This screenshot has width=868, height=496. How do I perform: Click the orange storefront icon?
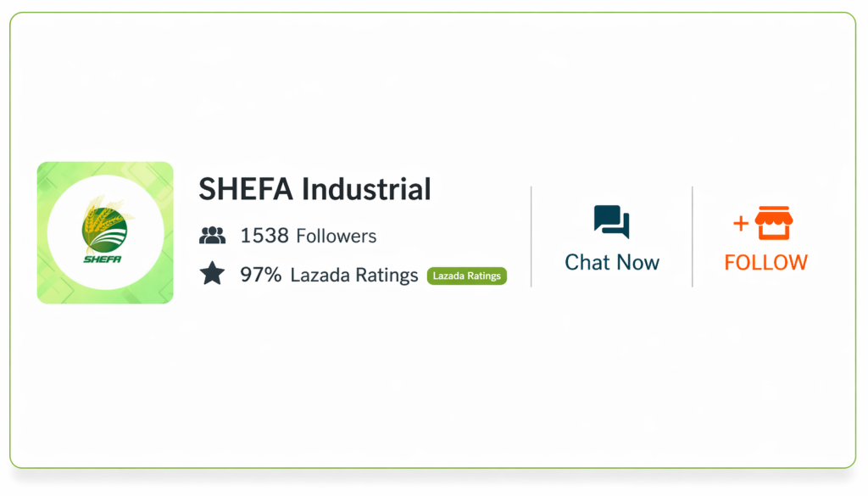pos(773,223)
